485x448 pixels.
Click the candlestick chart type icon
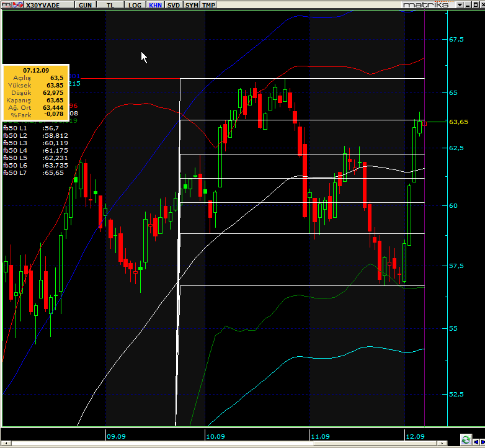[6, 4]
